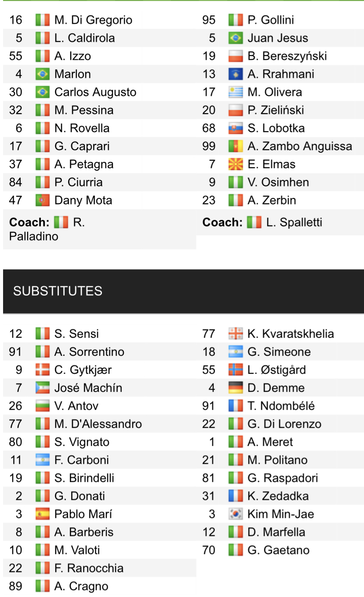The image size is (364, 597).
Task: Select the Portugal flag beside Dany Mota
Action: coord(43,201)
